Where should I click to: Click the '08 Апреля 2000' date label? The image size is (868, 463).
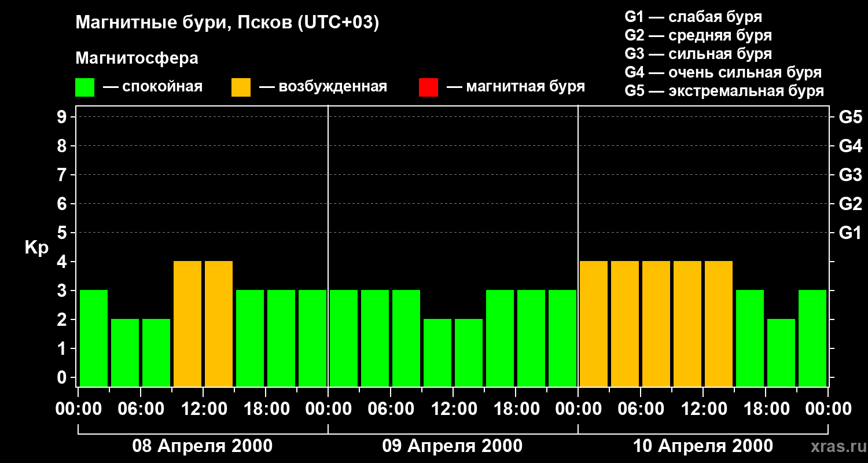203,446
